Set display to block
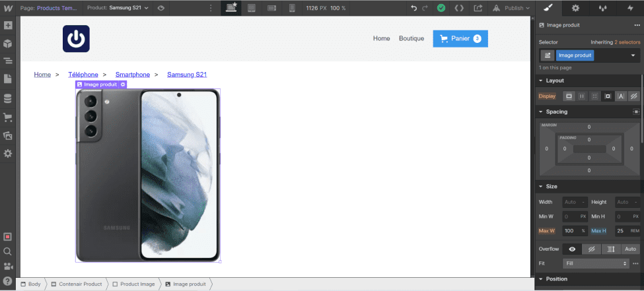This screenshot has width=644, height=291. point(569,96)
